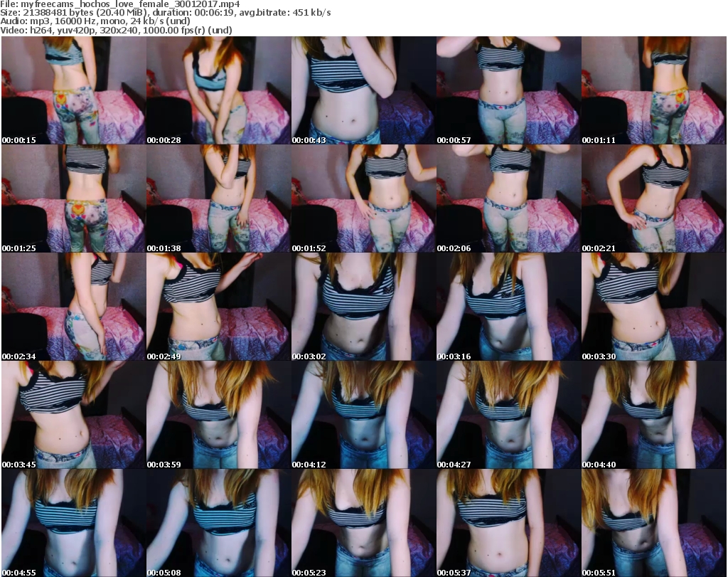The height and width of the screenshot is (577, 728).
Task: Open the frame at 00:01:11
Action: tap(654, 90)
